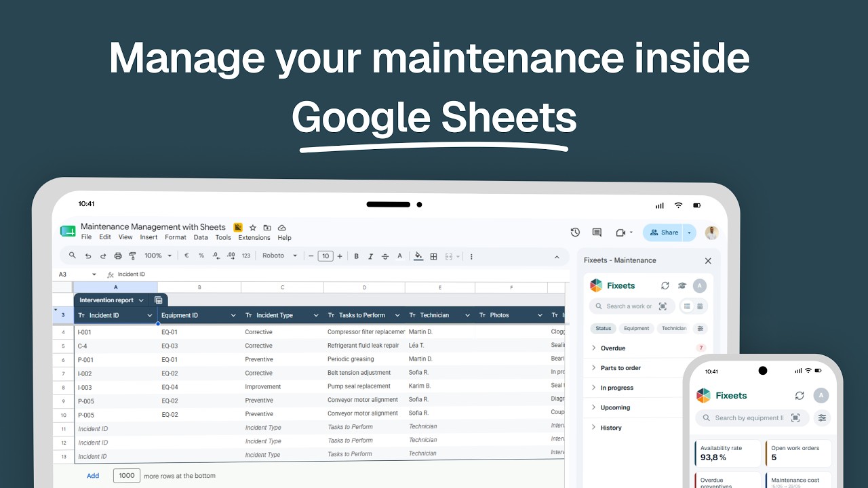Open the table view icon beside Intervention report
The image size is (868, 488).
tap(159, 300)
